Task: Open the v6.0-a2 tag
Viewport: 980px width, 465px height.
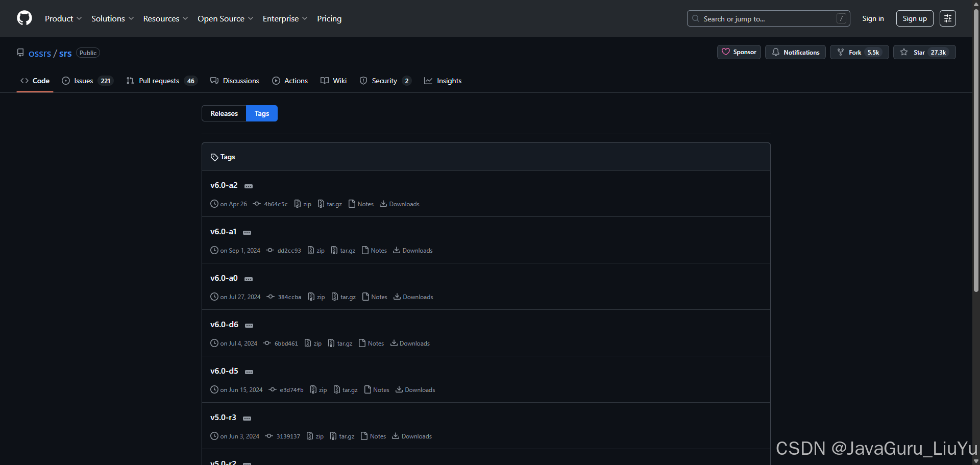Action: pyautogui.click(x=224, y=185)
